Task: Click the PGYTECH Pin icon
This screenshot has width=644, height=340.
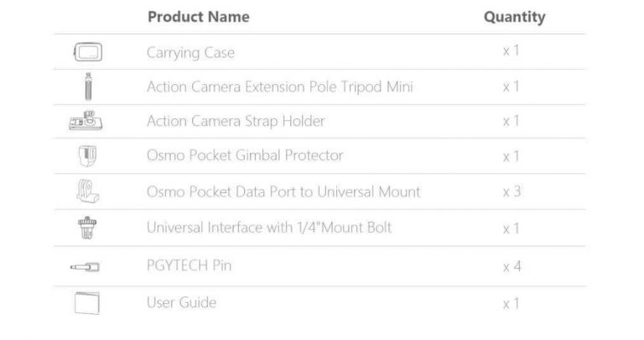Action: pyautogui.click(x=85, y=267)
